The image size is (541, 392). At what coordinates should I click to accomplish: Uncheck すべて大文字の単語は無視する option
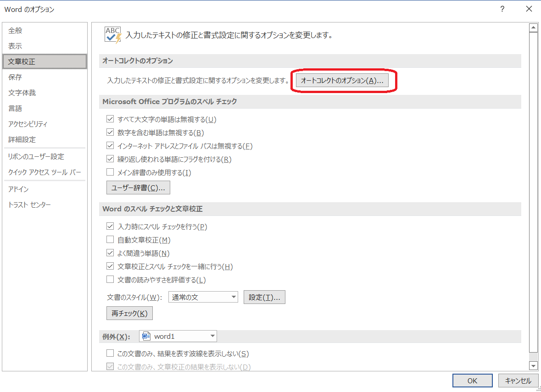[110, 119]
